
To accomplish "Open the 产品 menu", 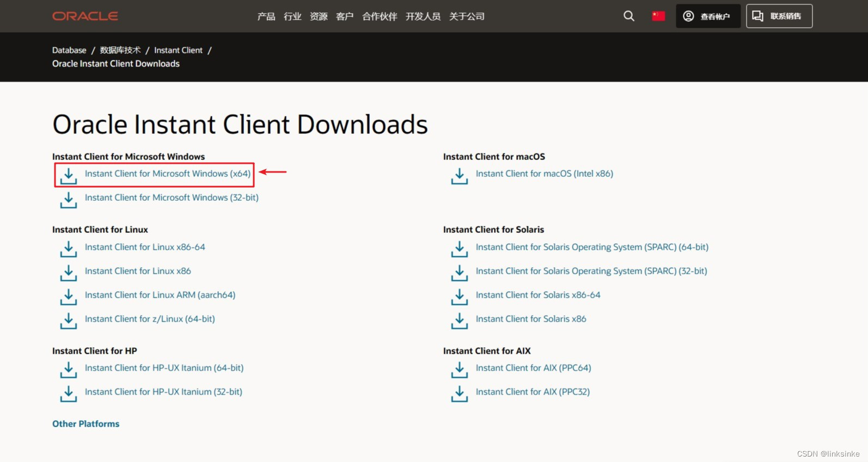I will click(x=266, y=16).
